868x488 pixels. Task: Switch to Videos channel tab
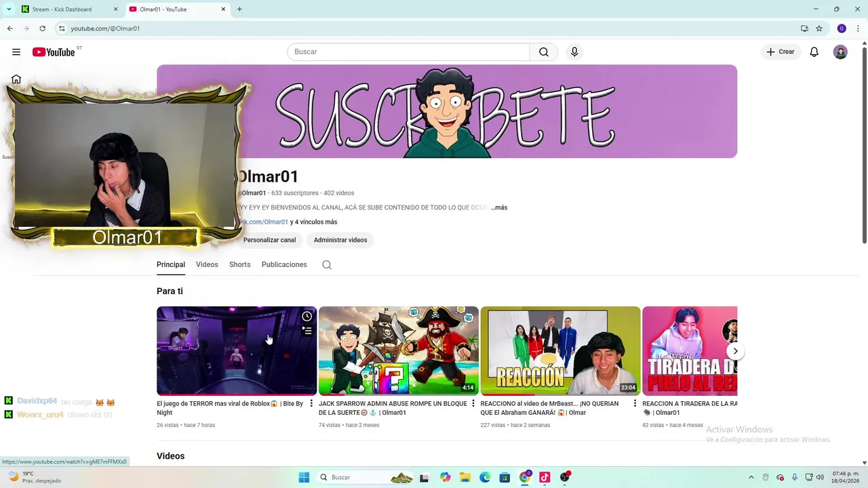tap(207, 265)
